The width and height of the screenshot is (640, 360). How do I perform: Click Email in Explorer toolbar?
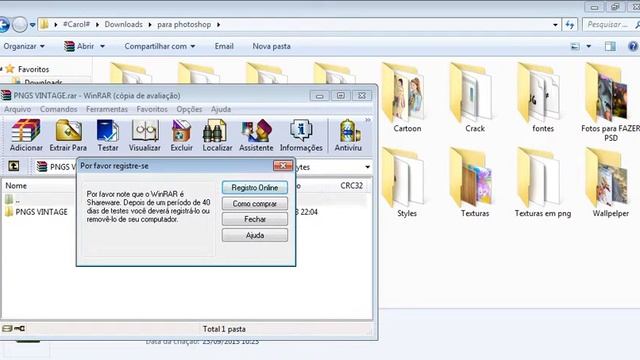pos(224,46)
